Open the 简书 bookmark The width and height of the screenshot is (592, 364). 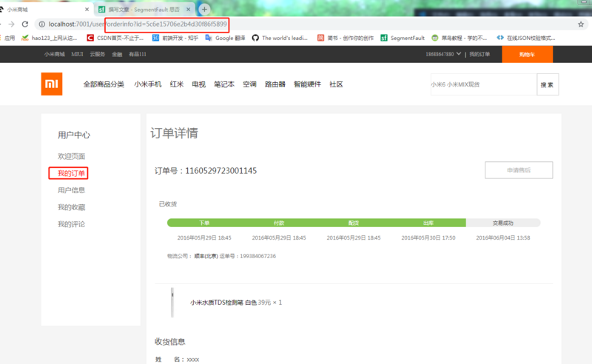[345, 38]
